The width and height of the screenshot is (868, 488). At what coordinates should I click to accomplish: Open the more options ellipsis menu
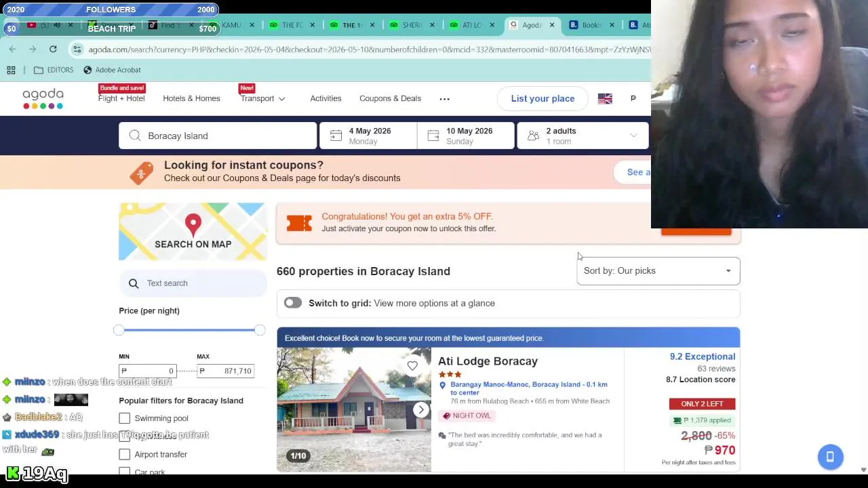[x=444, y=99]
